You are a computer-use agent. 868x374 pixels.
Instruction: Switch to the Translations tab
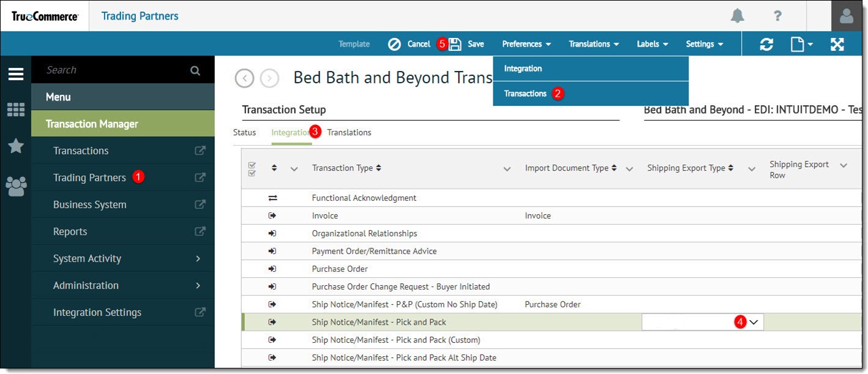coord(349,132)
